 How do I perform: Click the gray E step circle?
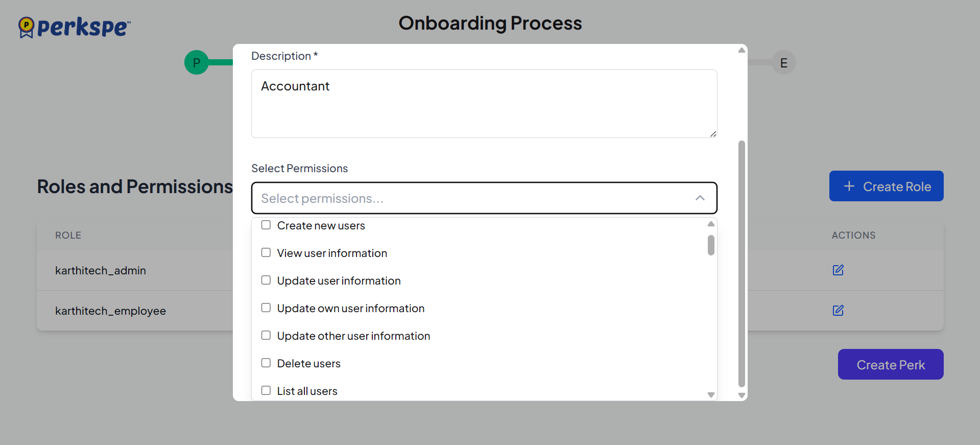click(783, 63)
